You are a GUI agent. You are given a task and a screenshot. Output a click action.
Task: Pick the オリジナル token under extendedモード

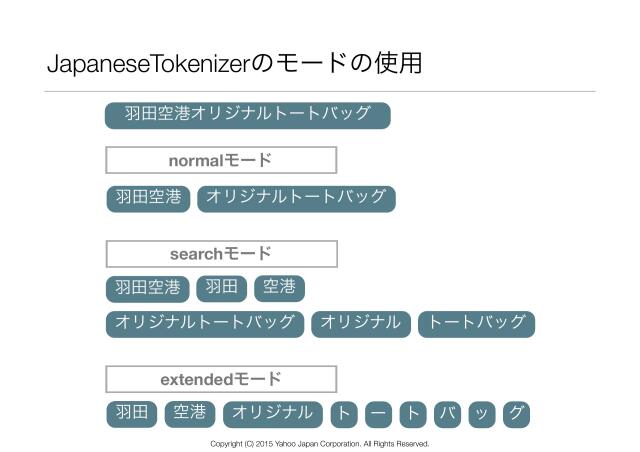[x=273, y=414]
